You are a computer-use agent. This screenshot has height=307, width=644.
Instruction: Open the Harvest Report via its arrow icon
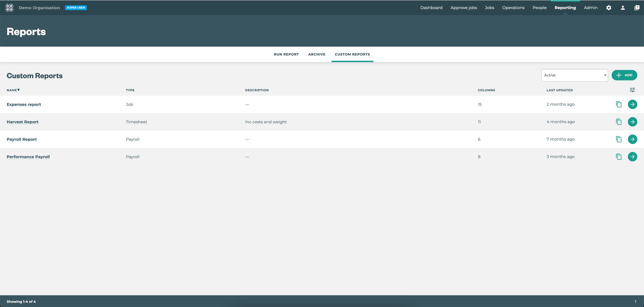(632, 122)
